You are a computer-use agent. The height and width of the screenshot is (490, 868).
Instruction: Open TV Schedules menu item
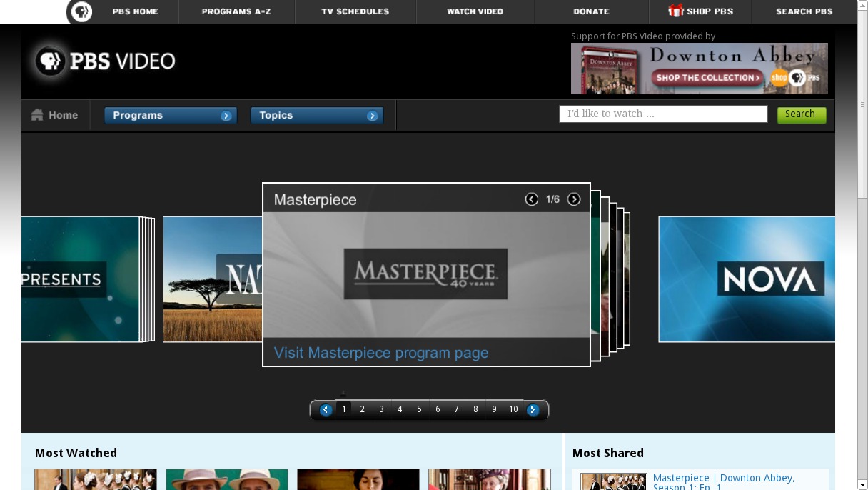tap(355, 11)
